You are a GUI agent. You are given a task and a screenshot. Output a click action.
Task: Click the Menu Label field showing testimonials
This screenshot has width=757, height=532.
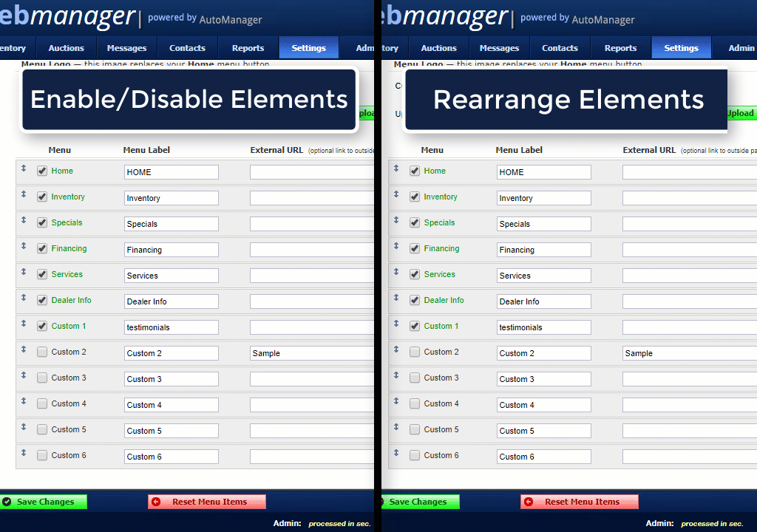tap(172, 327)
